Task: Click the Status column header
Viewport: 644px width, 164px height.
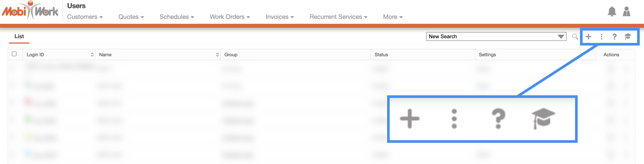Action: 381,55
